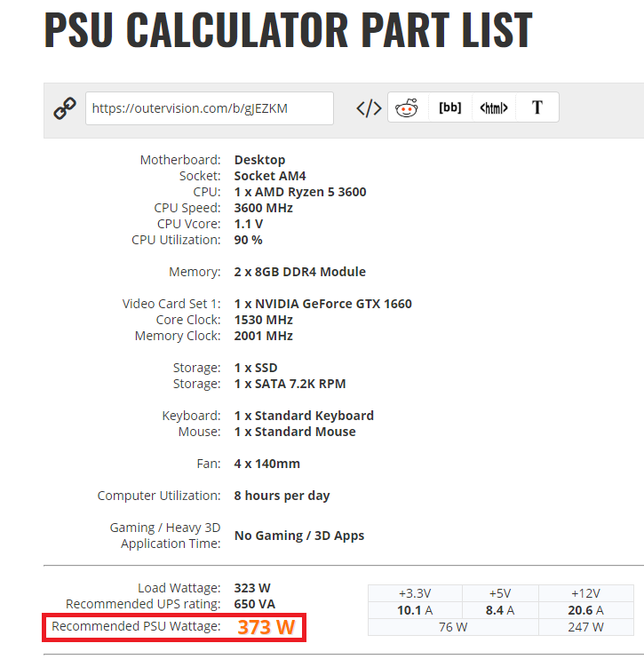Screen dimensions: 644x667
Task: Click the "1 x SATA 7.2K RPM" value
Action: [290, 384]
